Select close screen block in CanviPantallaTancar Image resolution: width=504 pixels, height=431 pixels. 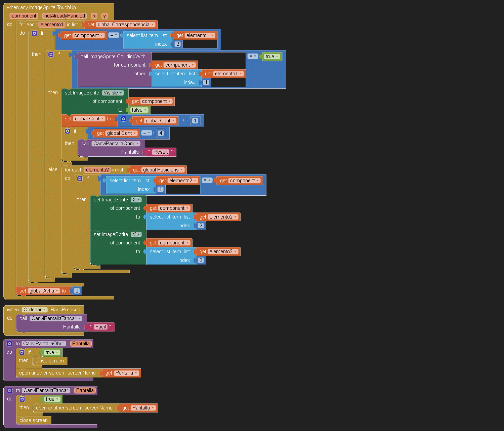(x=33, y=420)
